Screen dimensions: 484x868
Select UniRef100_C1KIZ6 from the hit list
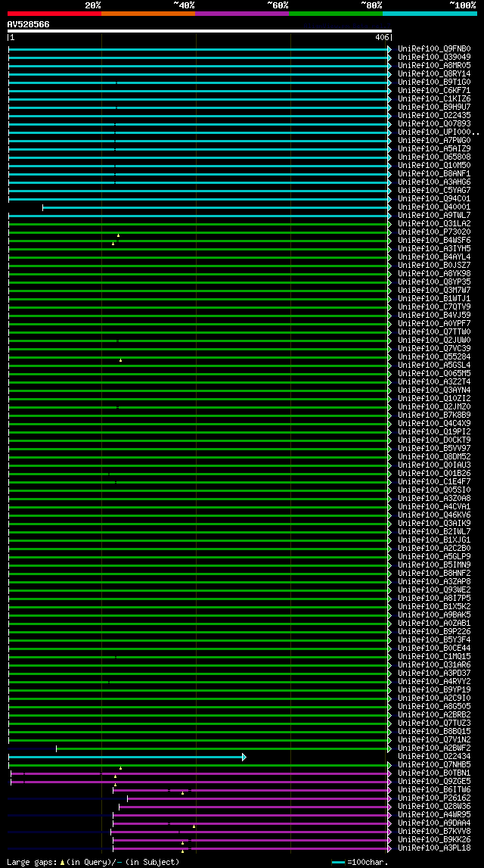[434, 98]
